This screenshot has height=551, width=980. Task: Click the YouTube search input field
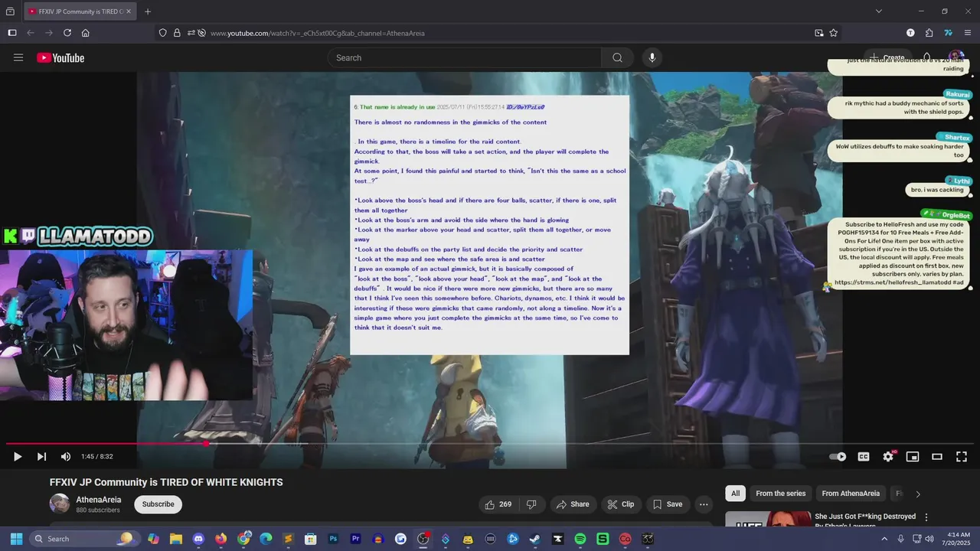pos(464,57)
